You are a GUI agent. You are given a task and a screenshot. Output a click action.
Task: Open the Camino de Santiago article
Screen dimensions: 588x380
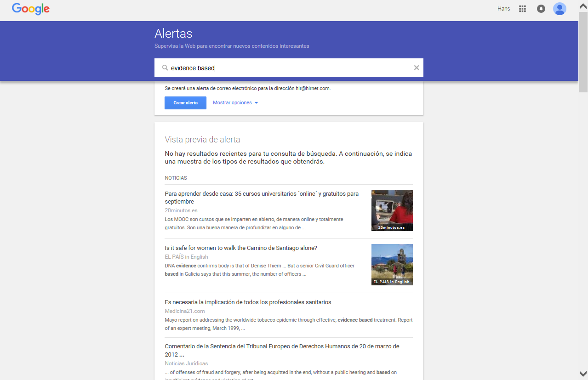pyautogui.click(x=241, y=248)
